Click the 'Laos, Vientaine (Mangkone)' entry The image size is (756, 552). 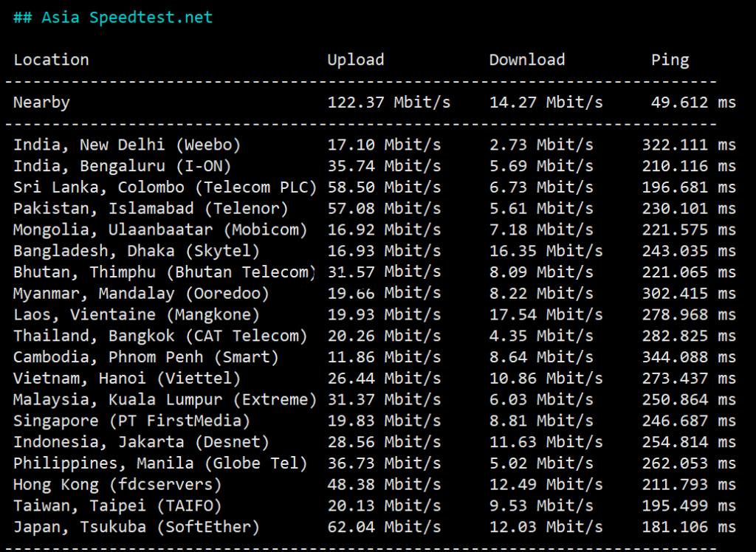137,315
